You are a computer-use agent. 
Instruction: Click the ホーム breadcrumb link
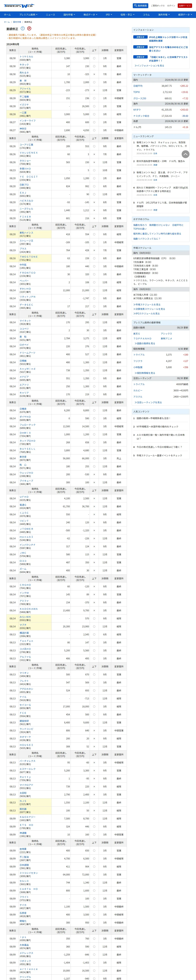tap(7, 22)
